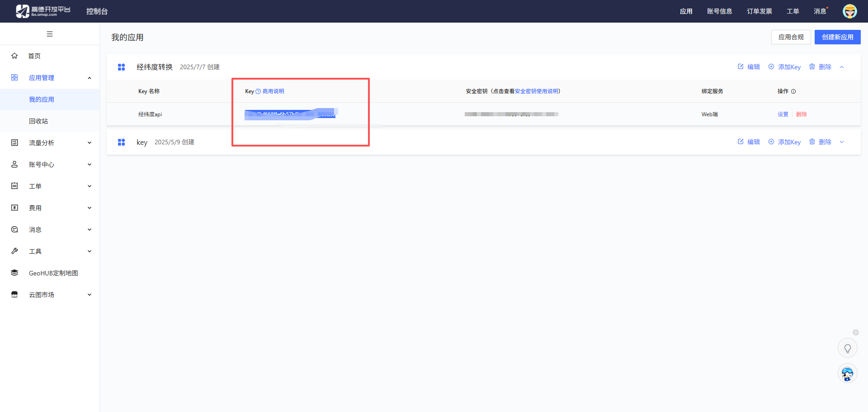Image resolution: width=868 pixels, height=412 pixels.
Task: Open 回收站 in the sidebar
Action: pos(38,121)
